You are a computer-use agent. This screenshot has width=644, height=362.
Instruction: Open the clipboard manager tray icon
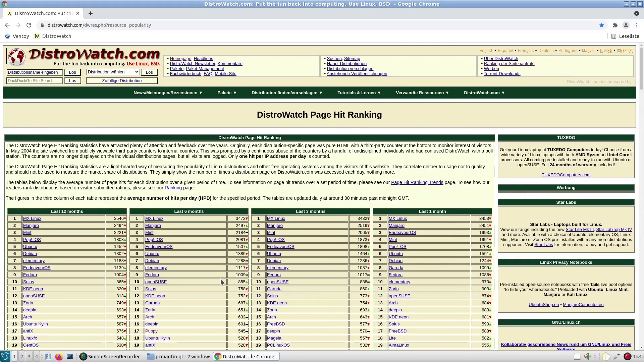(606, 357)
